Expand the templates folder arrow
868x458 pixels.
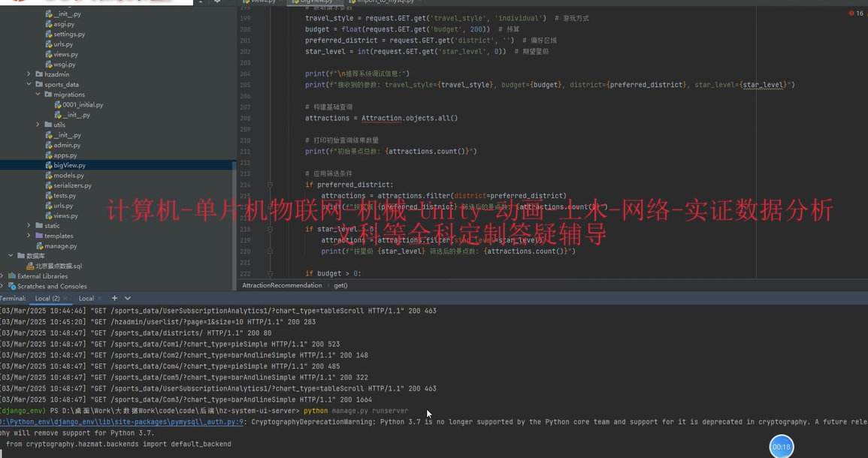tap(29, 236)
